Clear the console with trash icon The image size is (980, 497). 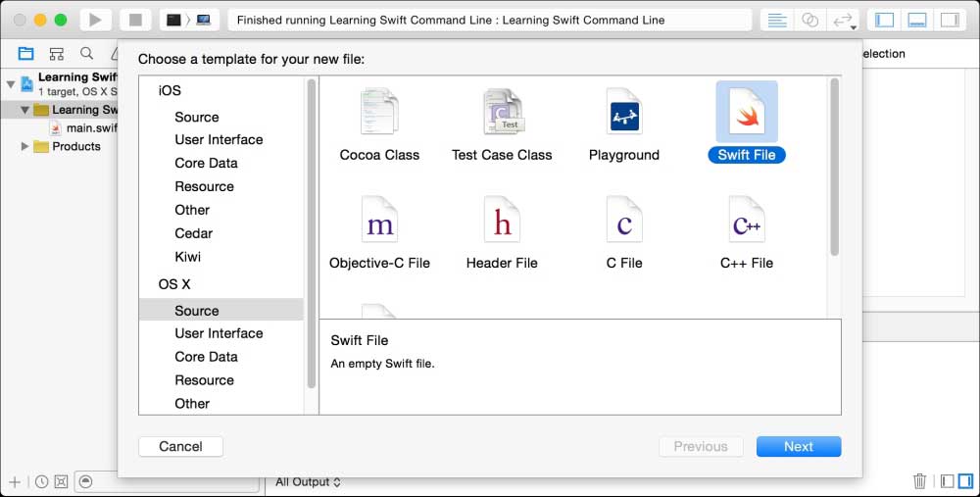coord(919,480)
